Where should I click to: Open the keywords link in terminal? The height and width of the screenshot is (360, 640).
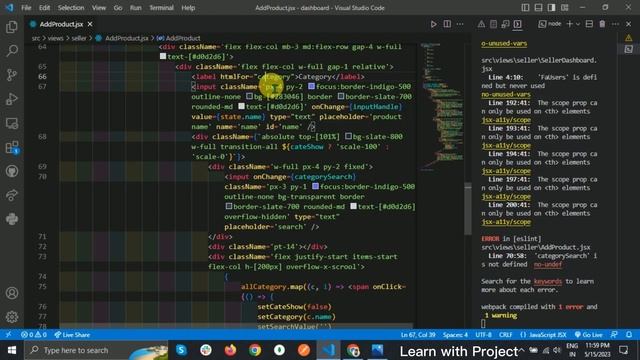click(547, 281)
